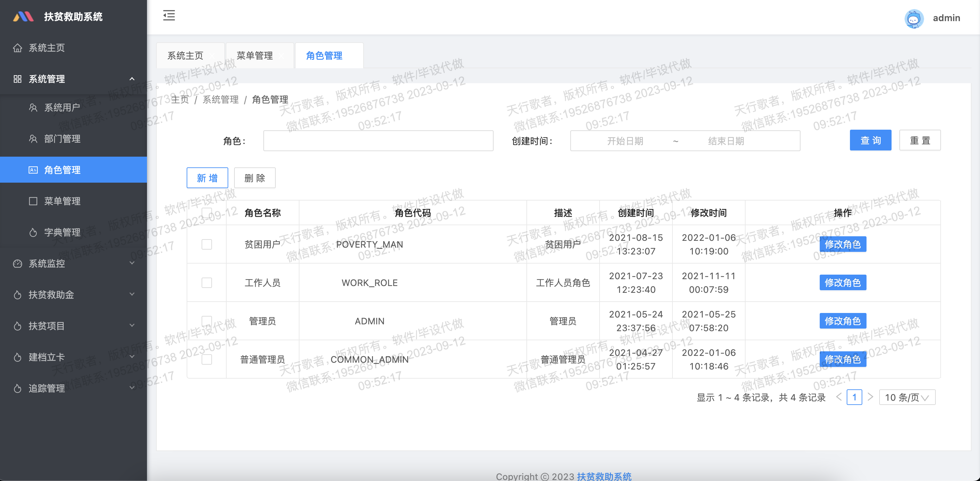The image size is (980, 481).
Task: Click 修改角色 for 普通管理员 row
Action: click(x=843, y=359)
